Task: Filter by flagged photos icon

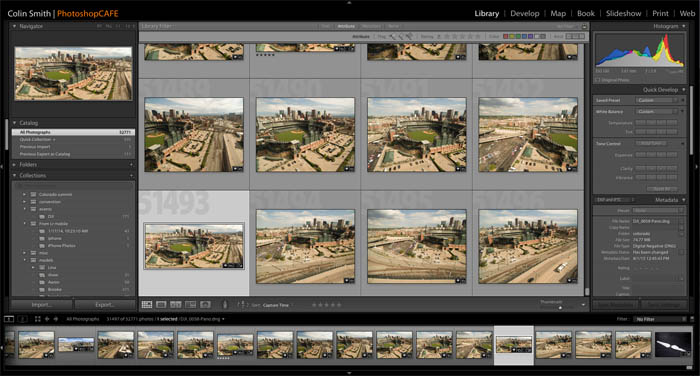Action: pos(392,37)
